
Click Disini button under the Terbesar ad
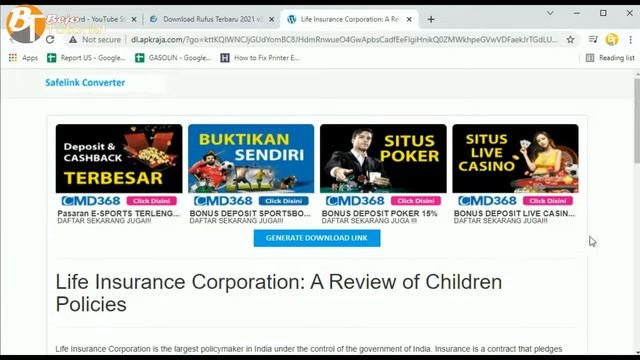151,201
